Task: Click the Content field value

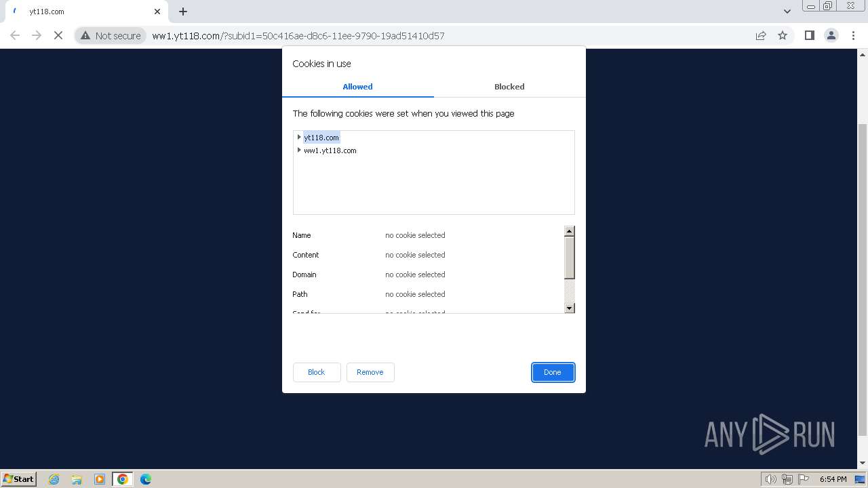Action: (415, 255)
